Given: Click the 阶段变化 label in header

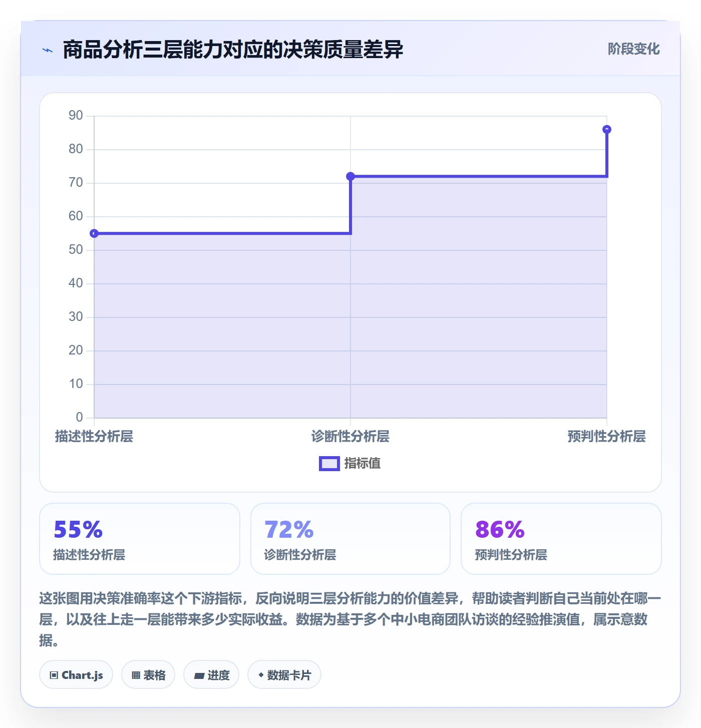Looking at the screenshot, I should coord(633,49).
